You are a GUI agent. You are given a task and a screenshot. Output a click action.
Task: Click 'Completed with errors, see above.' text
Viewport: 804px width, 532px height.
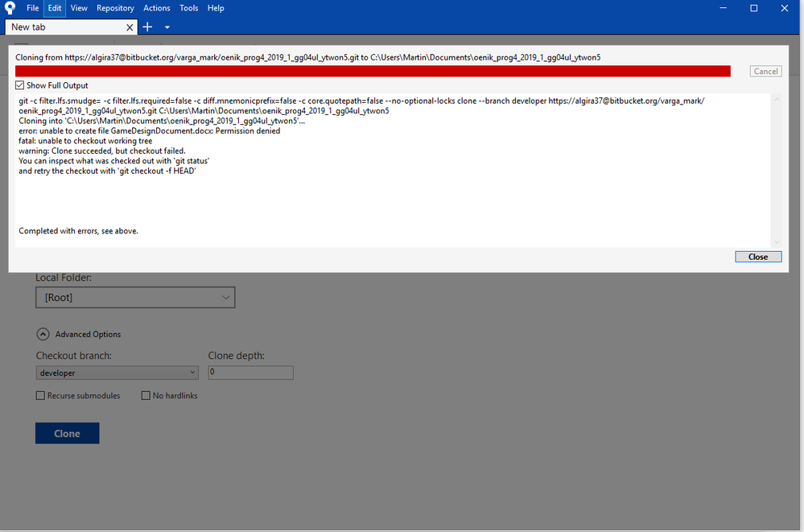[x=78, y=231]
